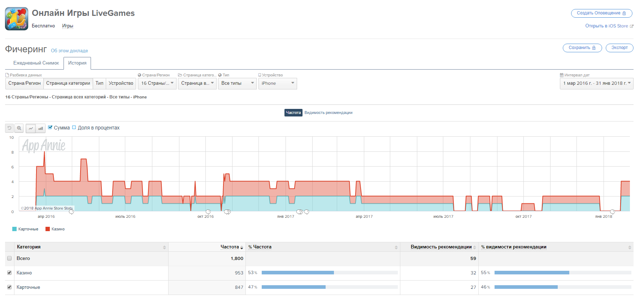644x300 pixels.
Task: Switch to line chart view
Action: 31,128
